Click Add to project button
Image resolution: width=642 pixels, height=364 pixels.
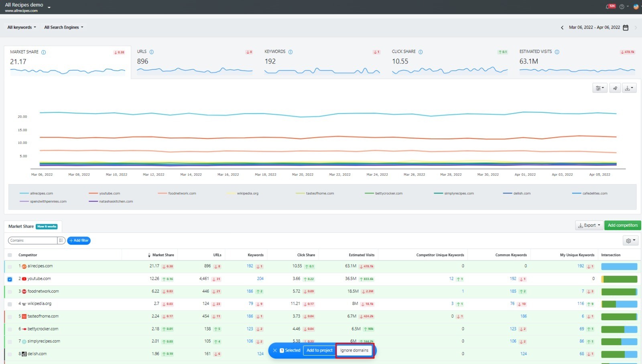click(319, 350)
